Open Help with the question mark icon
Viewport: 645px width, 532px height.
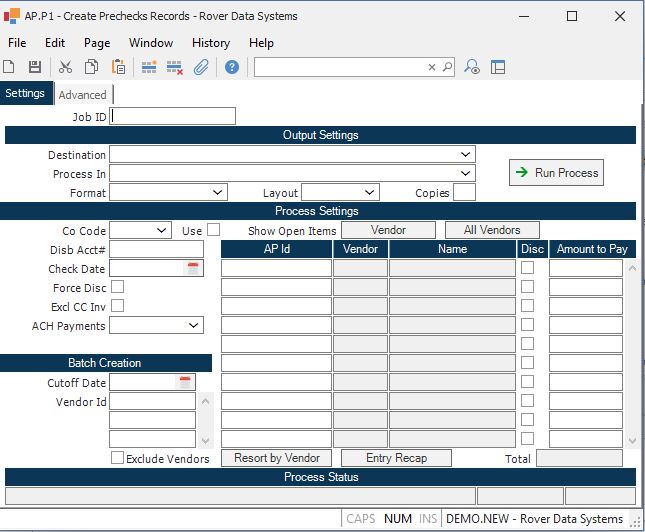(x=232, y=67)
